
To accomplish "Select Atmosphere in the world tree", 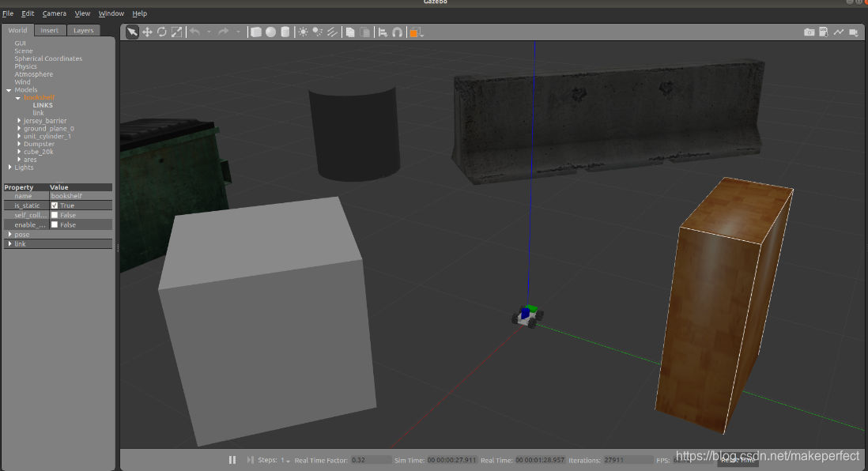I will click(x=34, y=74).
